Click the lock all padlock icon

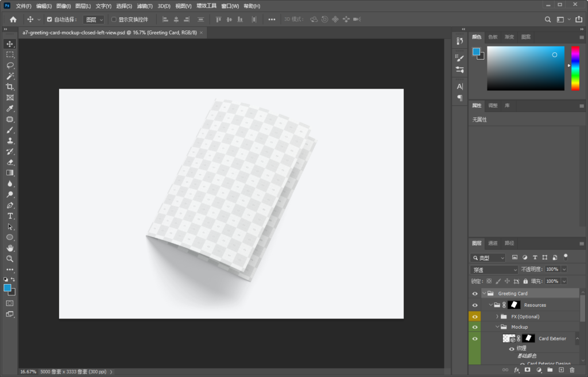525,281
